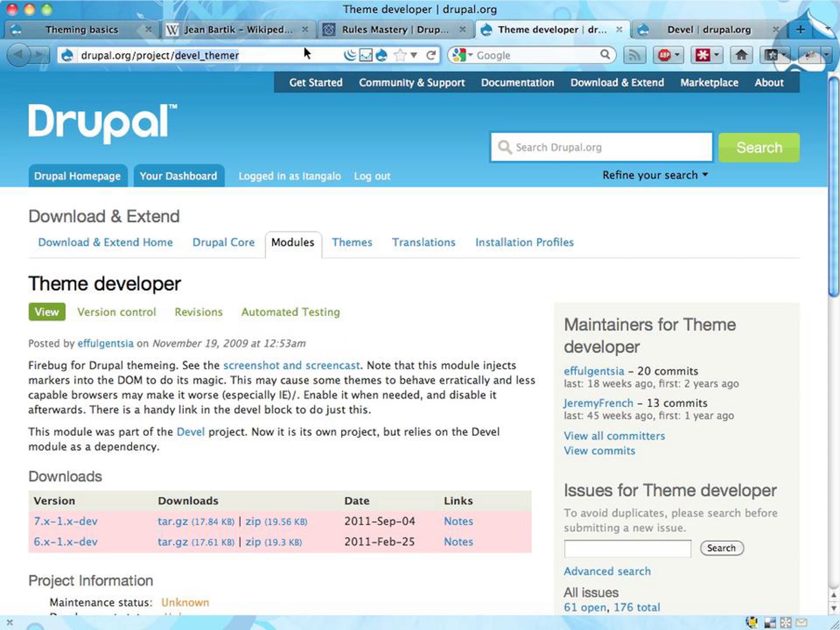Close the Theming basics tab

pos(148,29)
